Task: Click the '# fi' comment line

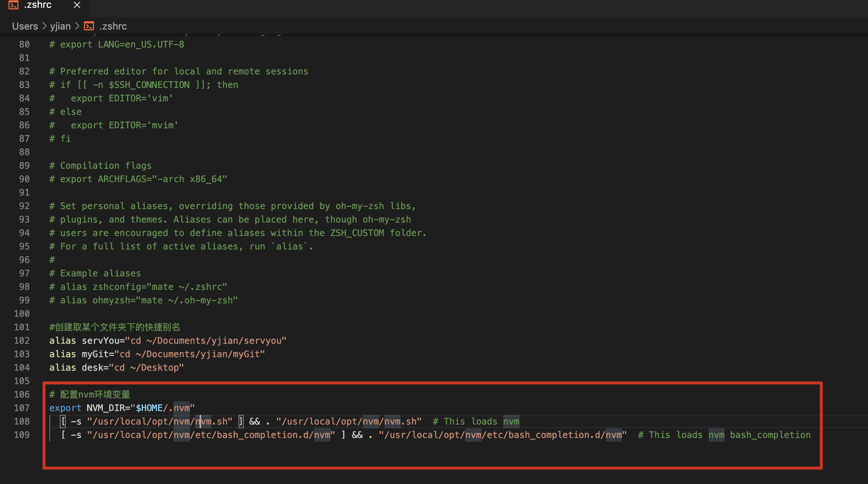Action: point(60,139)
